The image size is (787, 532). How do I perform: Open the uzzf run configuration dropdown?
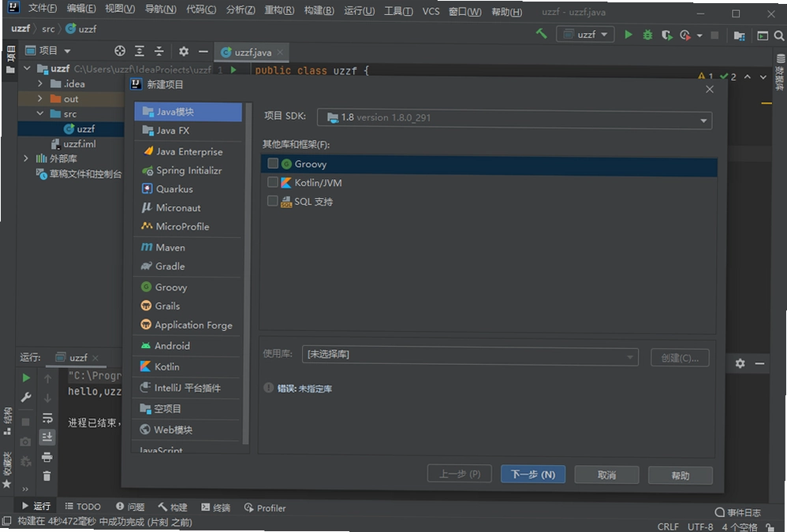coord(585,35)
